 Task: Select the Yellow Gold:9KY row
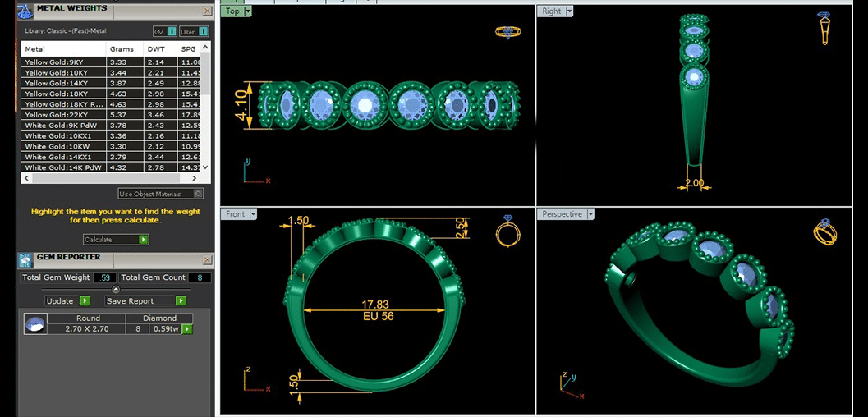point(111,62)
